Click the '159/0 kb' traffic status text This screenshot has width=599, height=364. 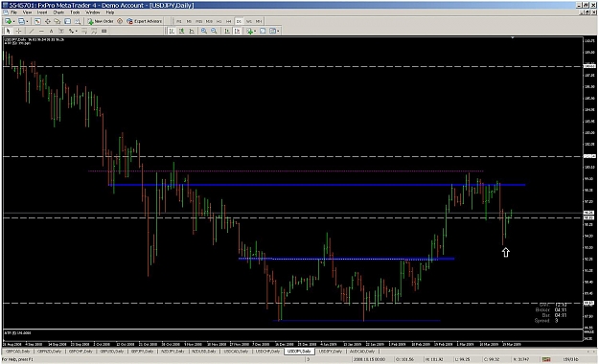(x=570, y=359)
